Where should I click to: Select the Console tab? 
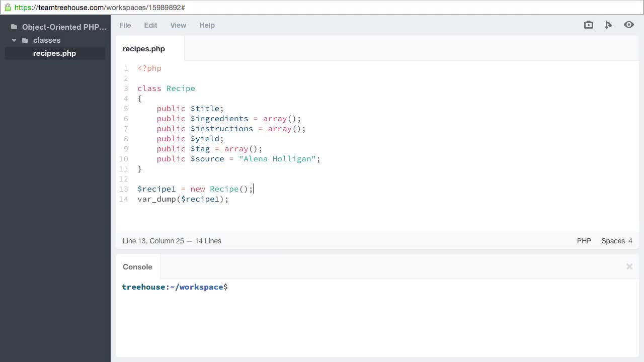click(x=138, y=267)
